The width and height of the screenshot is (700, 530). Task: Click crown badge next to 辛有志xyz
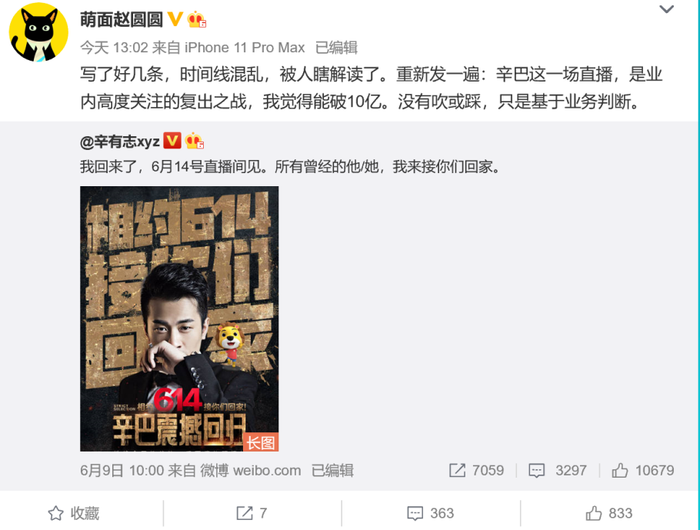[x=195, y=141]
